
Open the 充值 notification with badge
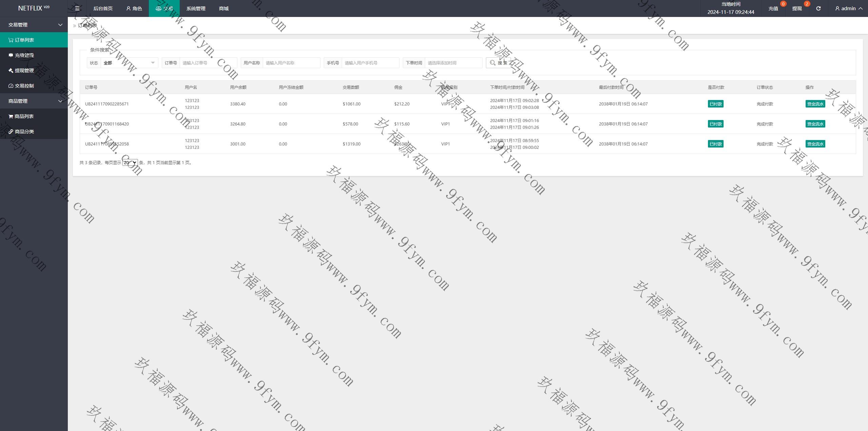[x=773, y=8]
